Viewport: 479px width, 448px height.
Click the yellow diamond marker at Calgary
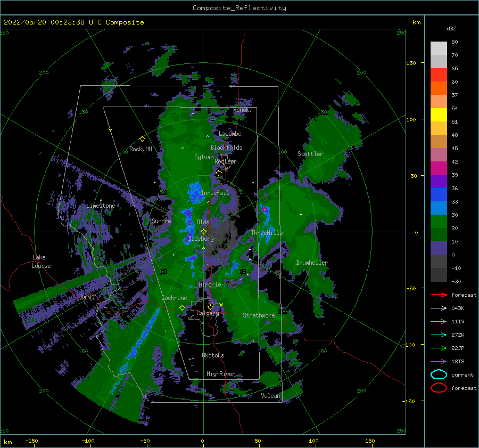pyautogui.click(x=210, y=307)
